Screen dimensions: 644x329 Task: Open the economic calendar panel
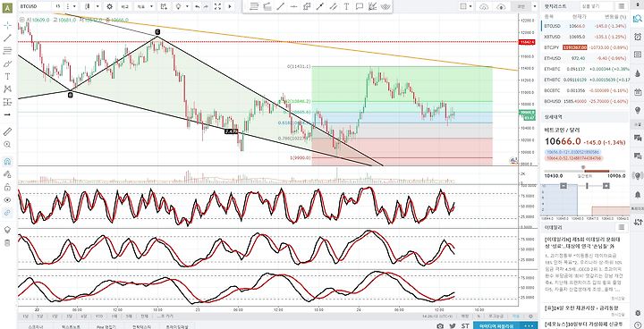pyautogui.click(x=638, y=91)
